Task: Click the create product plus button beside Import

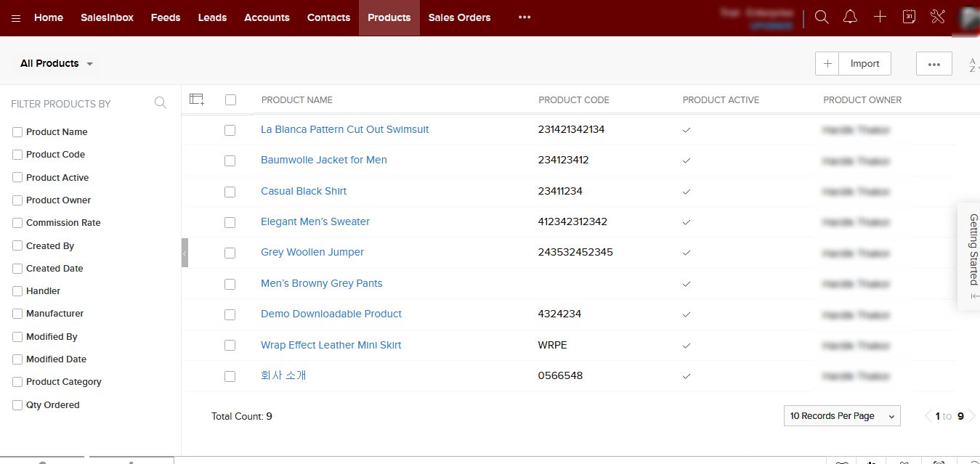Action: (827, 63)
